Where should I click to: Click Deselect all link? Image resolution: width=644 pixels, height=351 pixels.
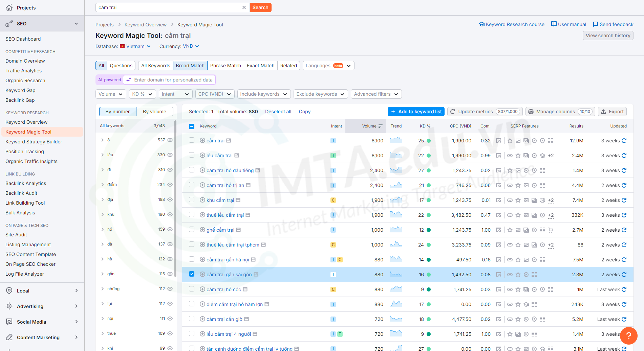(278, 112)
